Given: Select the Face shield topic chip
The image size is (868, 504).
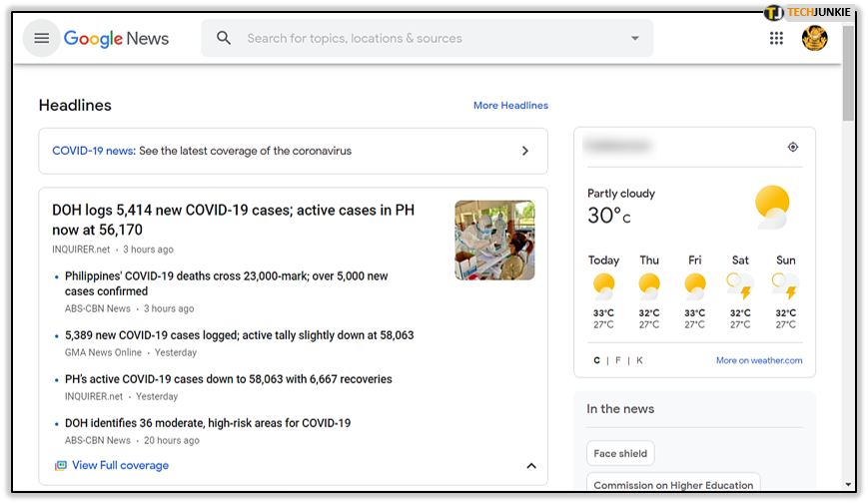Looking at the screenshot, I should pos(620,454).
